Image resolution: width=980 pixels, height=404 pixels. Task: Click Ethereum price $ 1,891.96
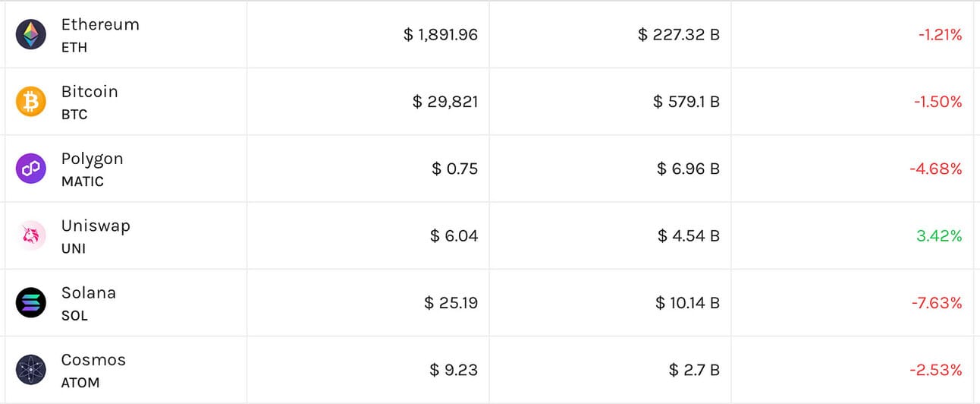[441, 34]
